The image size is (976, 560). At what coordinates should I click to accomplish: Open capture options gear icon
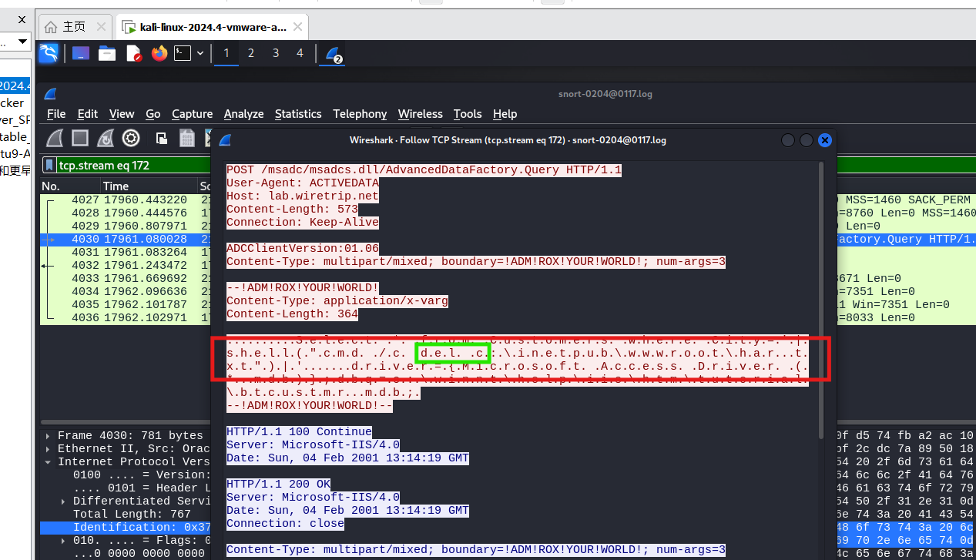pos(131,138)
